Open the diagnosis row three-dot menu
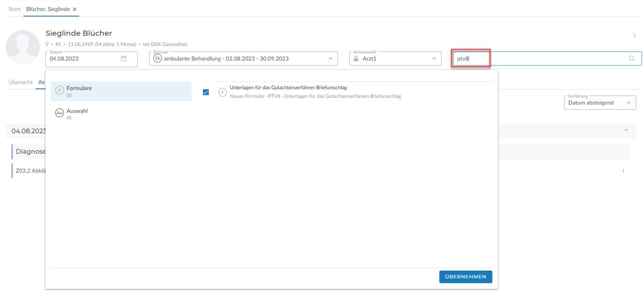Image resolution: width=644 pixels, height=299 pixels. click(x=623, y=171)
